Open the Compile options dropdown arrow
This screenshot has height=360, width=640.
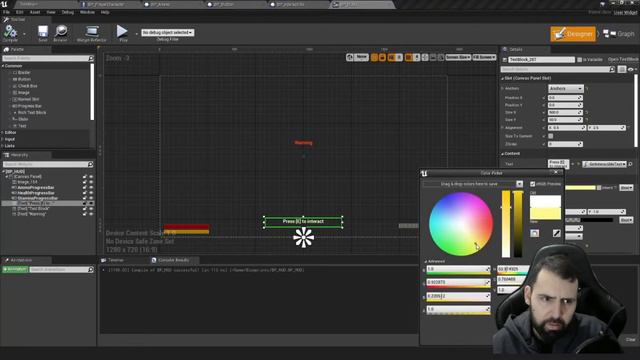click(24, 34)
